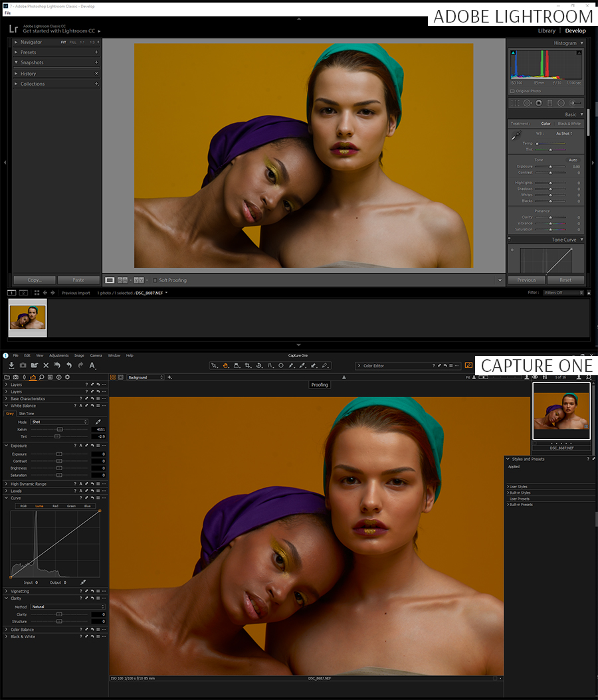Viewport: 598px width, 700px height.
Task: Expand Capture One's Base Characteristics panel
Action: pos(6,398)
